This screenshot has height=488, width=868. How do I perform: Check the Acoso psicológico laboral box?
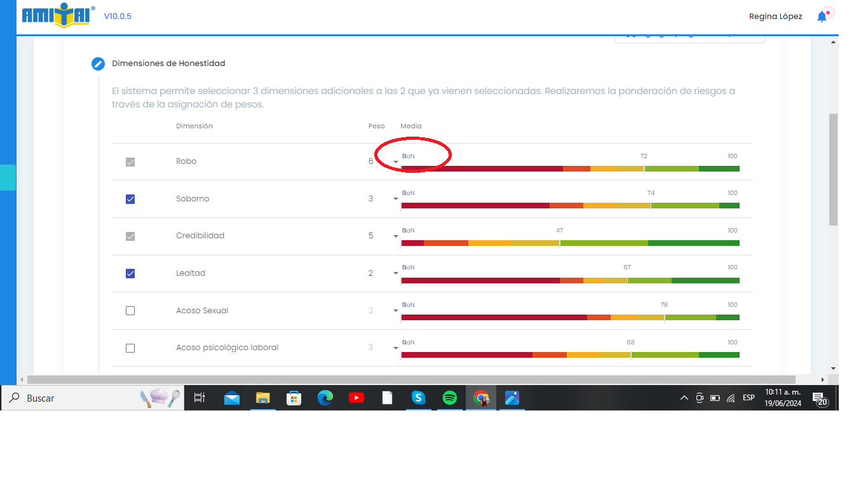coord(130,348)
